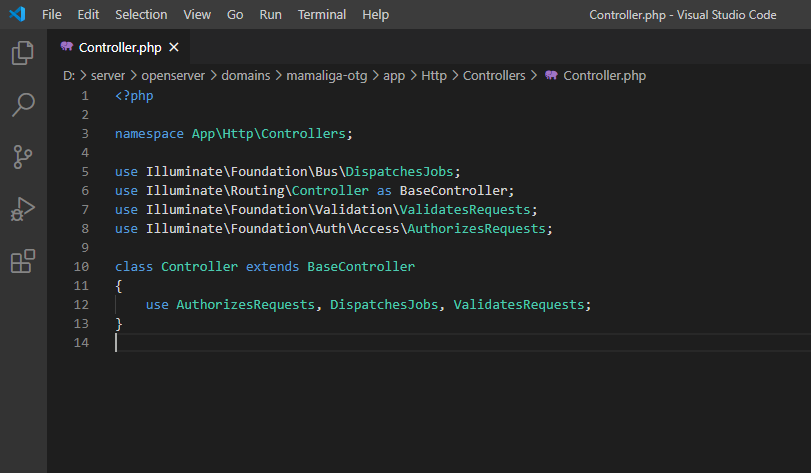
Task: Open the Selection menu
Action: tap(141, 15)
